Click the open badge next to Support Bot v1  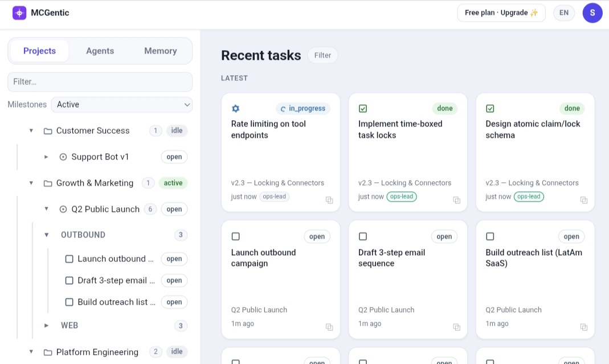pyautogui.click(x=174, y=157)
